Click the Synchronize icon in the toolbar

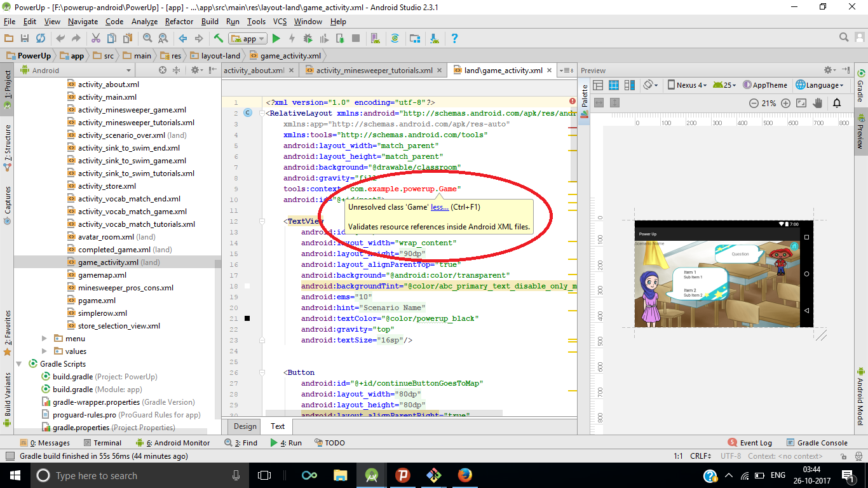click(41, 39)
